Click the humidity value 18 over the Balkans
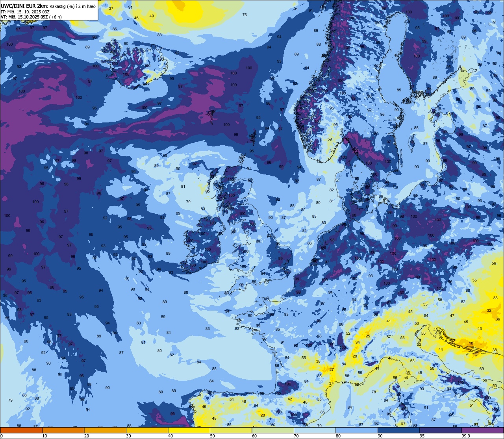The height and width of the screenshot is (439, 504). (471, 343)
